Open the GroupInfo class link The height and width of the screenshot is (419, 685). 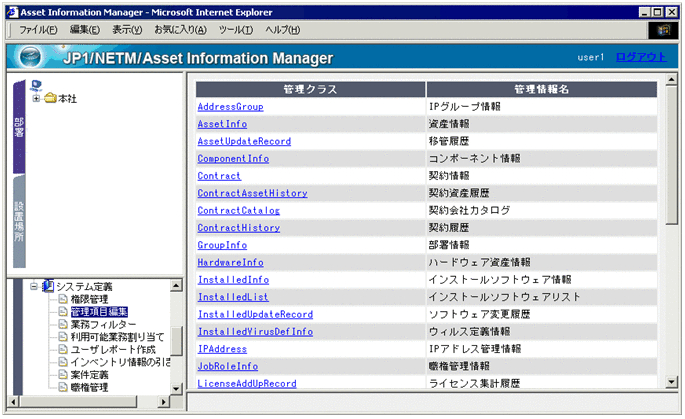222,245
